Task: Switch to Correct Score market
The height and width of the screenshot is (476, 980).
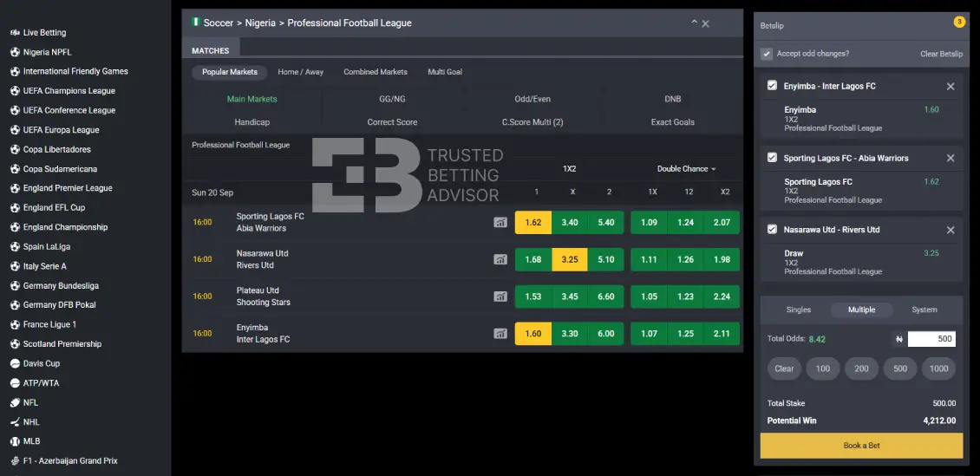Action: (x=393, y=121)
